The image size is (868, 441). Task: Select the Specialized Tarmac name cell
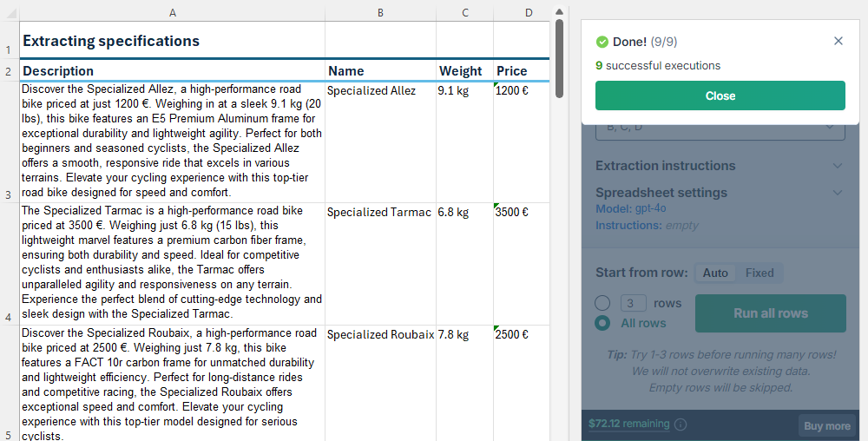pos(379,213)
